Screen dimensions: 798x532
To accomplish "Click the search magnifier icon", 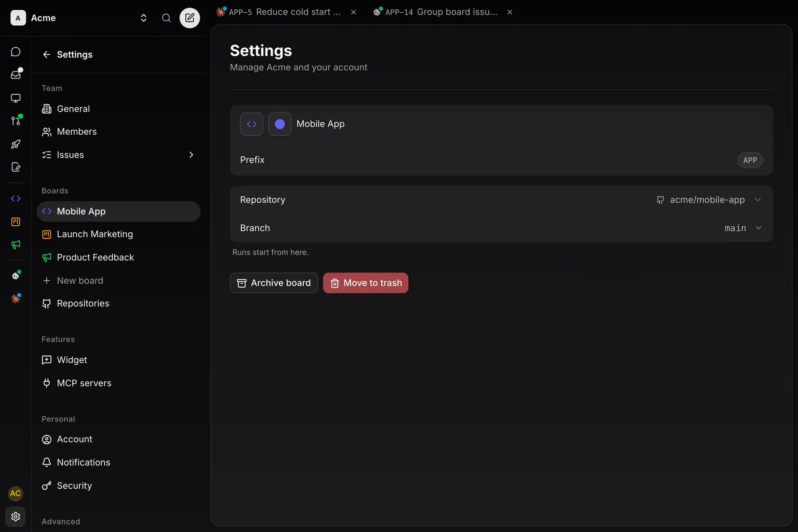I will pos(166,18).
